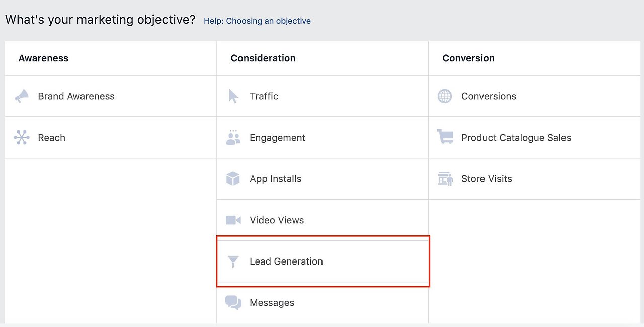644x327 pixels.
Task: Select the Lead Generation objective
Action: coord(286,261)
